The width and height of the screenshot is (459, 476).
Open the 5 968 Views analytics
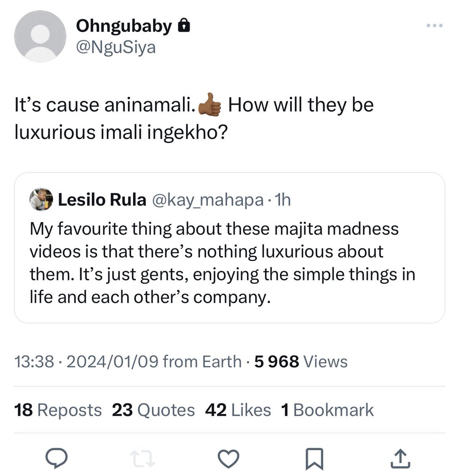(301, 361)
